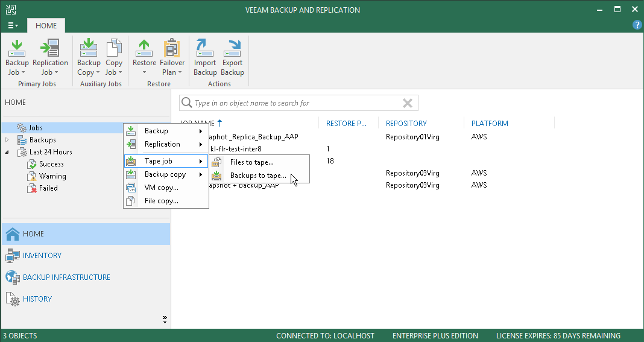
Task: Open the help question mark icon
Action: pyautogui.click(x=637, y=25)
